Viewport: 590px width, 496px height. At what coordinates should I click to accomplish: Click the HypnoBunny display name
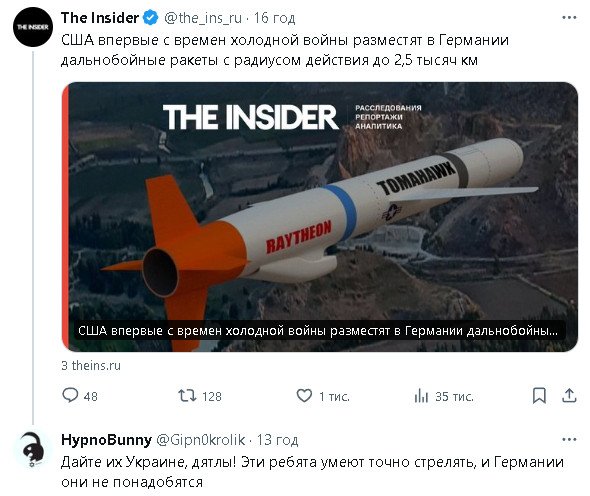coord(106,440)
